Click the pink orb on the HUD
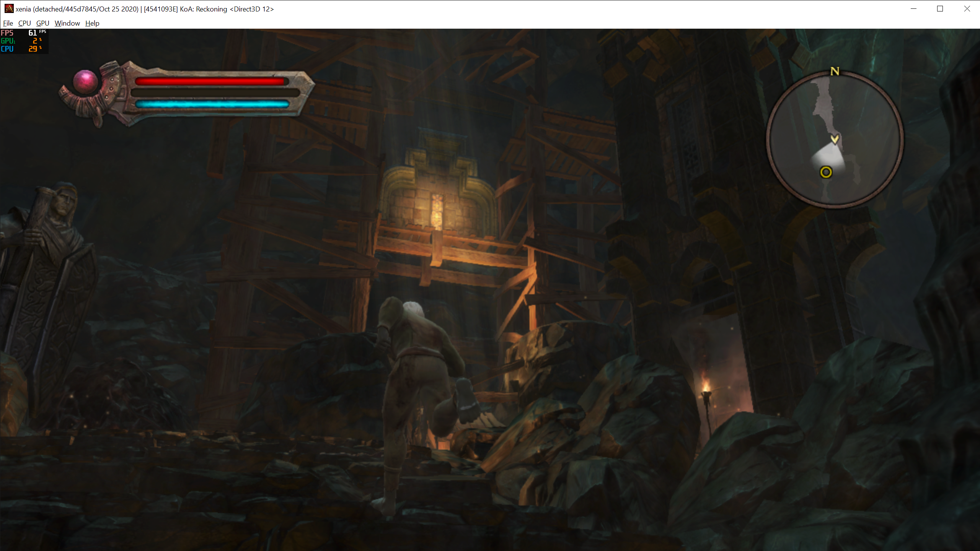 (85, 81)
